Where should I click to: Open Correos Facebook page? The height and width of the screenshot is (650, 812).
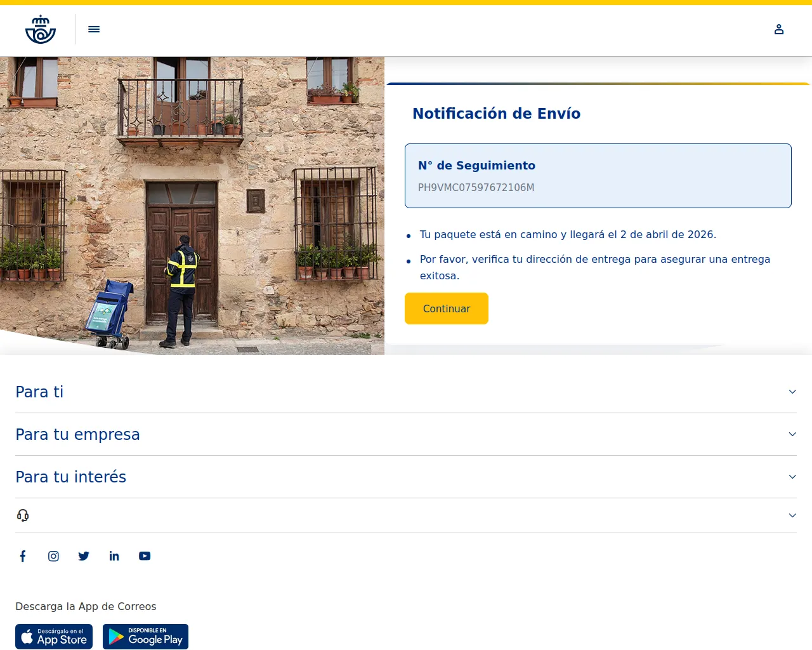[23, 555]
